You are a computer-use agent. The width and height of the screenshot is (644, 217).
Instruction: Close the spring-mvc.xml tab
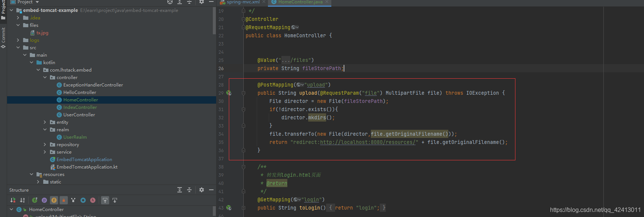pyautogui.click(x=264, y=2)
